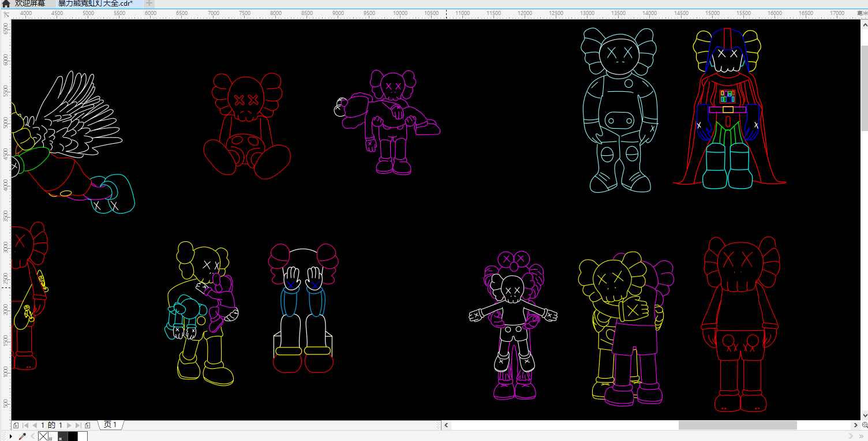The height and width of the screenshot is (441, 868).
Task: Select the yellow bear holding pink and cyan toys
Action: pos(202,313)
